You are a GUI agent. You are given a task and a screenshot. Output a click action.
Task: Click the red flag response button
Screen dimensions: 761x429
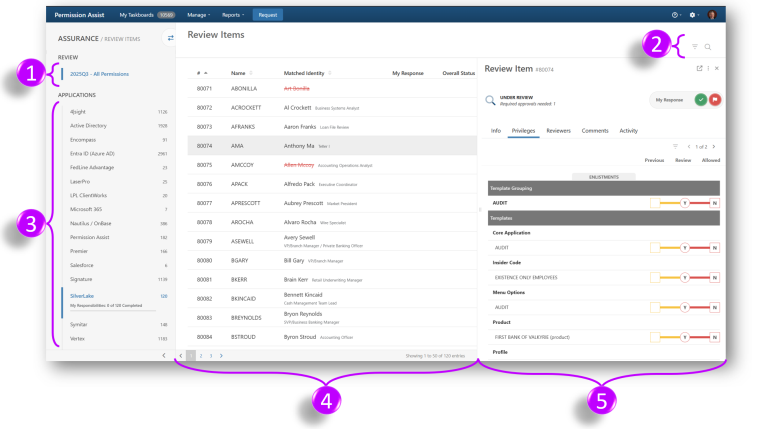715,100
